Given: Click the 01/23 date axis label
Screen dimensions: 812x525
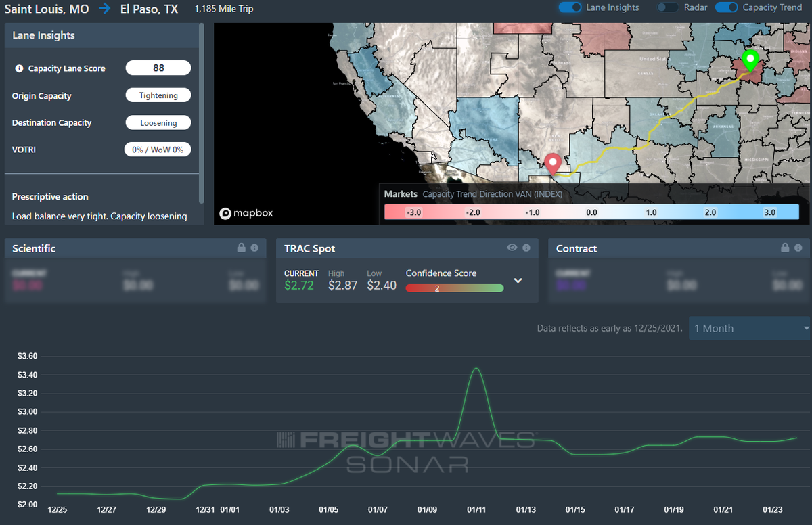Looking at the screenshot, I should point(773,509).
